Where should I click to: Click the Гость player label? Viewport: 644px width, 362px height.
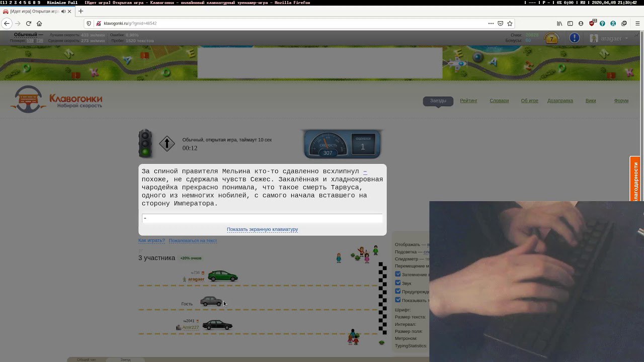[187, 304]
